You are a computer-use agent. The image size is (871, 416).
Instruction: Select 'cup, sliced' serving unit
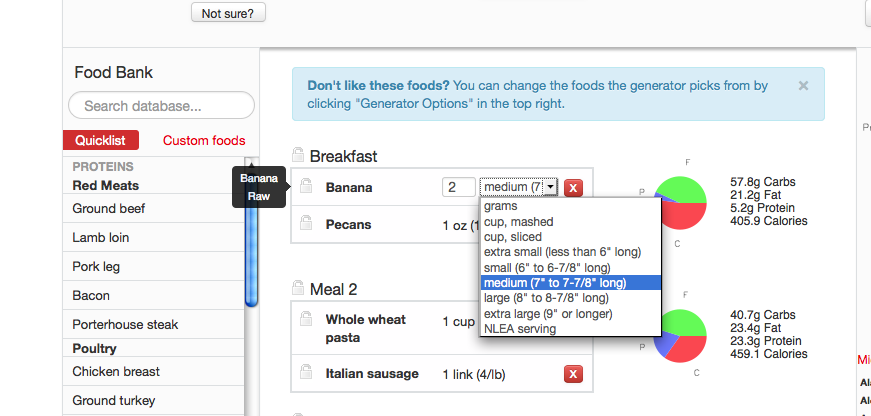pos(513,237)
